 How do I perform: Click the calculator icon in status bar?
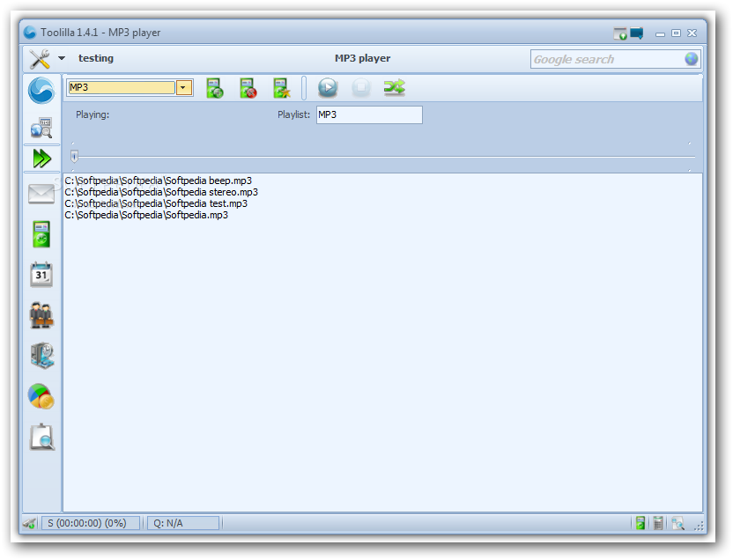point(658,523)
